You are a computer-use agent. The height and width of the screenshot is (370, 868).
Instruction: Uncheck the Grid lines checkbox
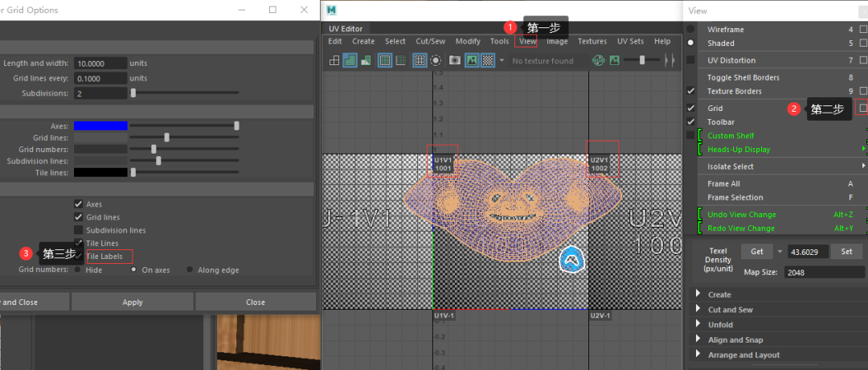point(78,217)
